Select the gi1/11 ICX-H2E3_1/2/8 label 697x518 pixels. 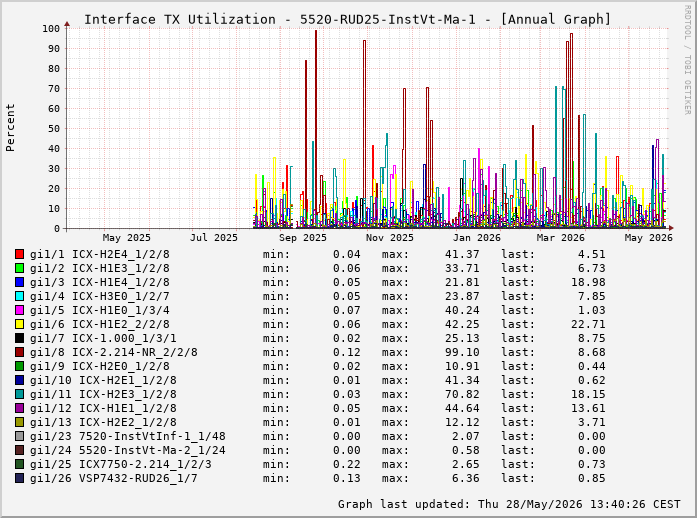click(103, 394)
